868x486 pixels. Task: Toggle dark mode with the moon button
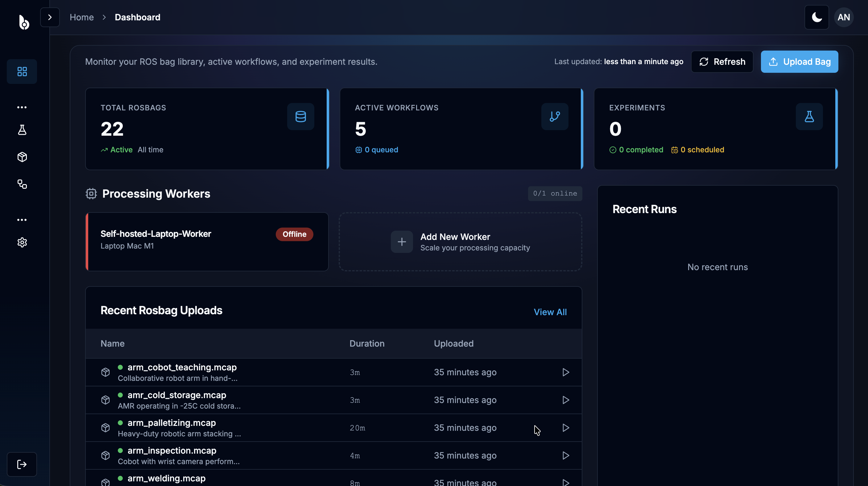816,17
